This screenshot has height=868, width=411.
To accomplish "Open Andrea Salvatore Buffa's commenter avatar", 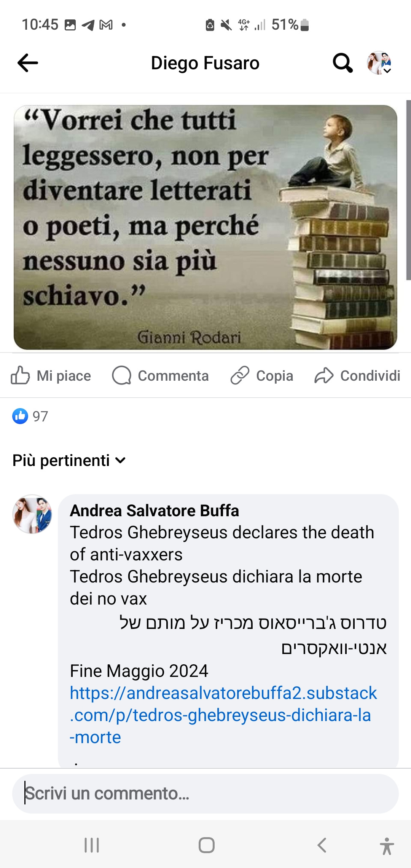I will (x=32, y=514).
